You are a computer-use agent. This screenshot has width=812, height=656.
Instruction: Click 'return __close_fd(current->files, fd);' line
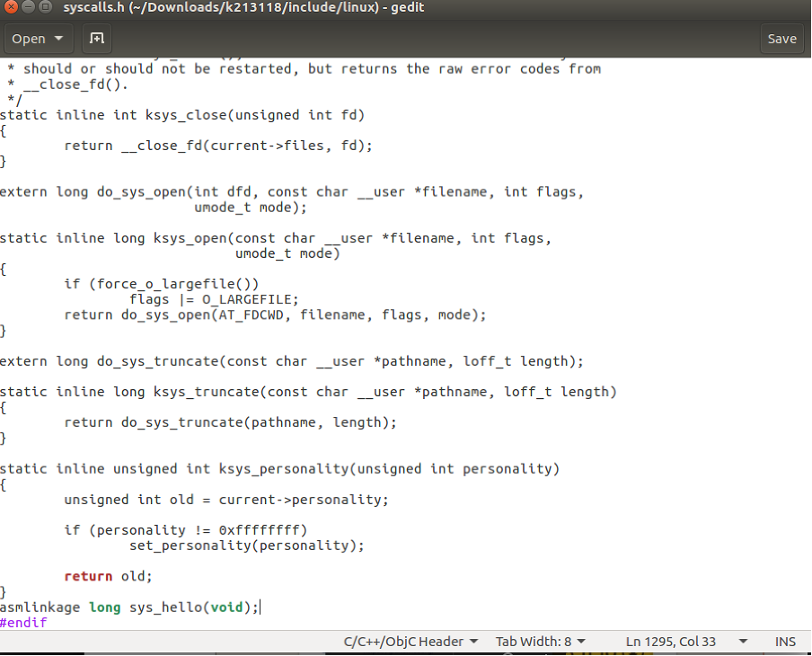pos(218,146)
